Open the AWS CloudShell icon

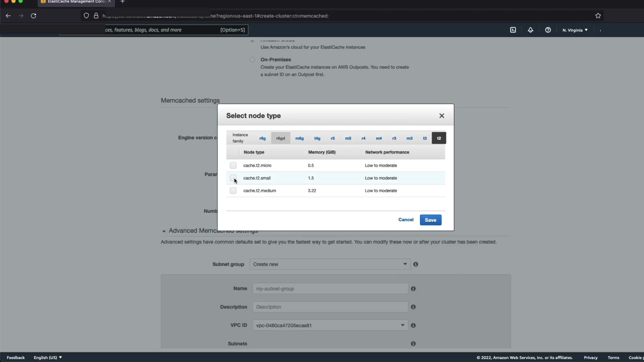[x=513, y=30]
